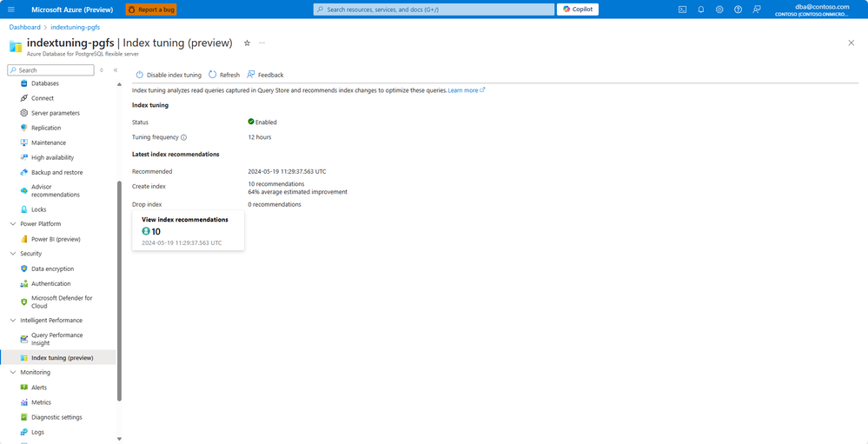Collapse the Security group
The width and height of the screenshot is (868, 444).
[13, 254]
